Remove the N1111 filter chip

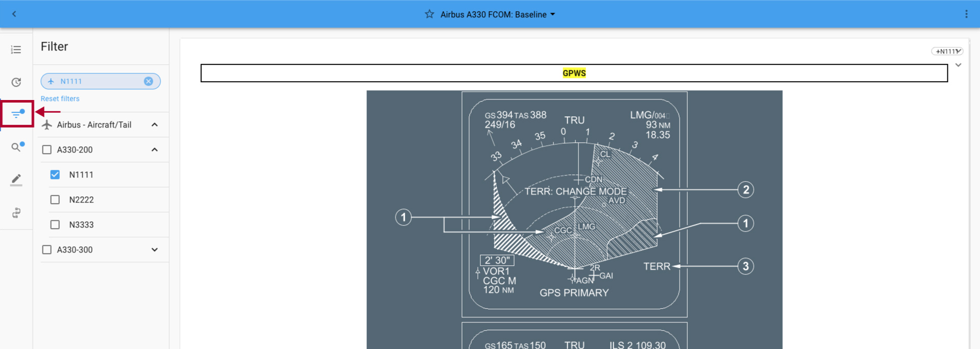click(148, 81)
